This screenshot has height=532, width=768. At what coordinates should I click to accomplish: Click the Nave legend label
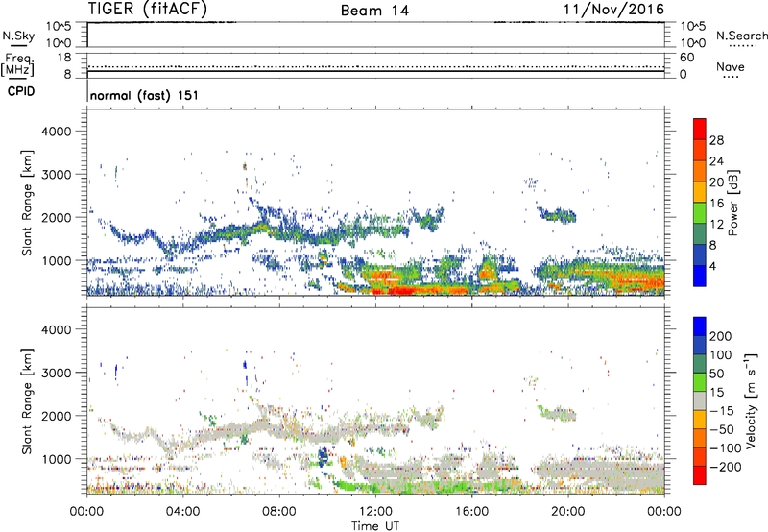tap(731, 66)
